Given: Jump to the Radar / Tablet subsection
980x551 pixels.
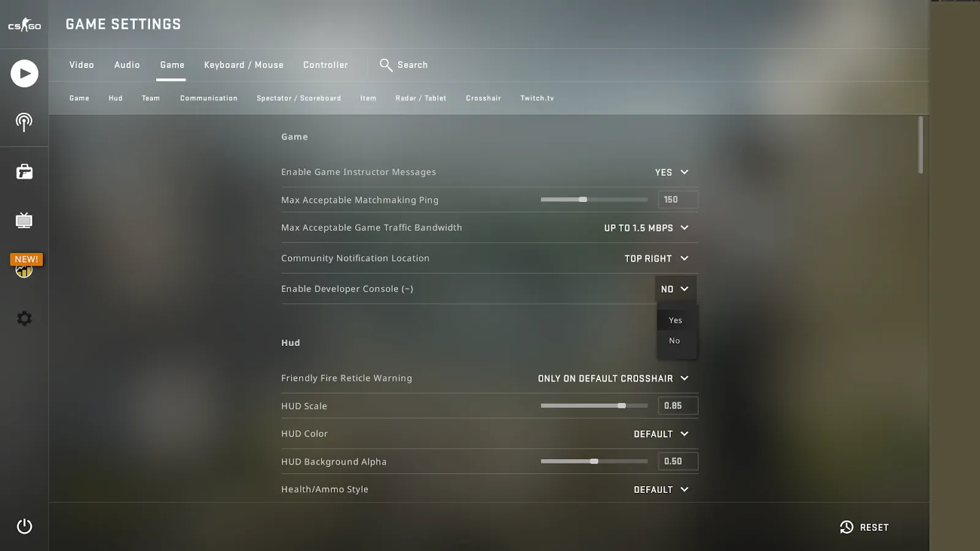Looking at the screenshot, I should [x=421, y=98].
